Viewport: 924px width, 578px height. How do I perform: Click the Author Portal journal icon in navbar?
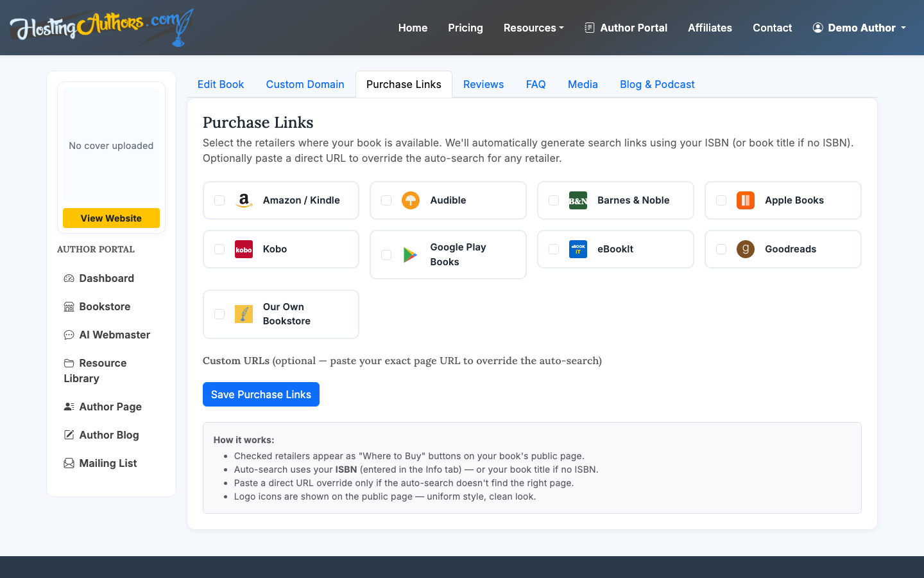pyautogui.click(x=590, y=28)
